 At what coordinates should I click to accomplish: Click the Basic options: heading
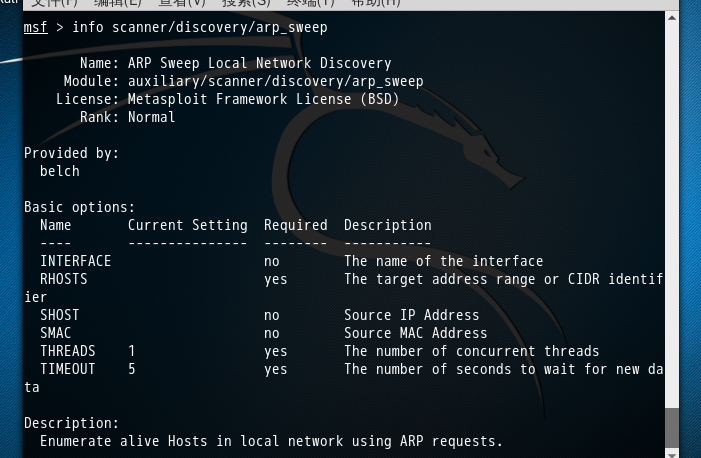point(79,208)
